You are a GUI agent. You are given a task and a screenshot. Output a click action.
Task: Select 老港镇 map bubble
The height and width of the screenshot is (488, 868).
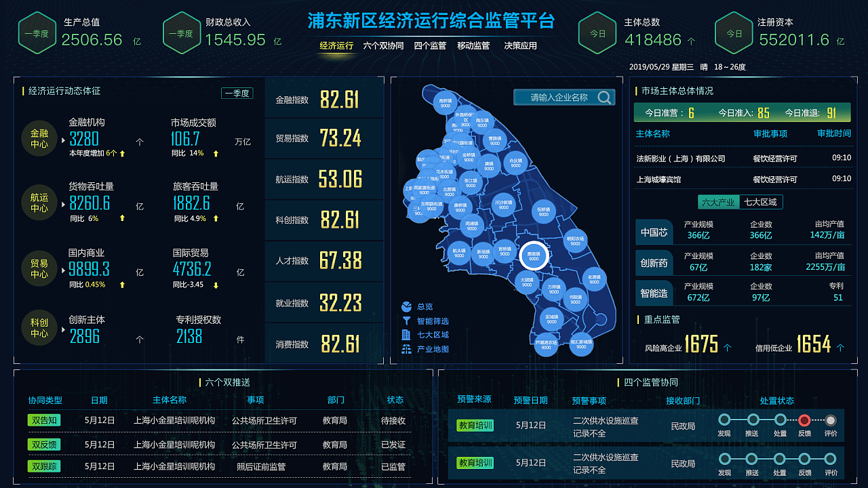click(593, 279)
